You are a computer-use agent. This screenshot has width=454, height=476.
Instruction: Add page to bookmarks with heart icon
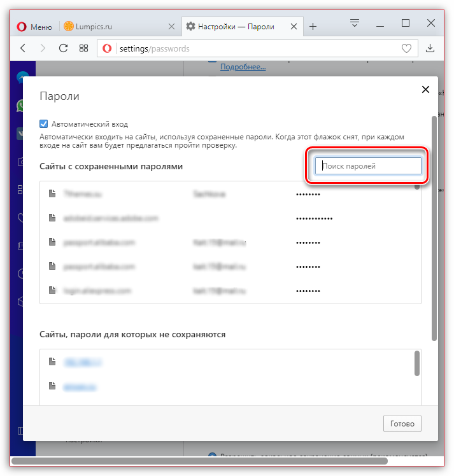406,48
